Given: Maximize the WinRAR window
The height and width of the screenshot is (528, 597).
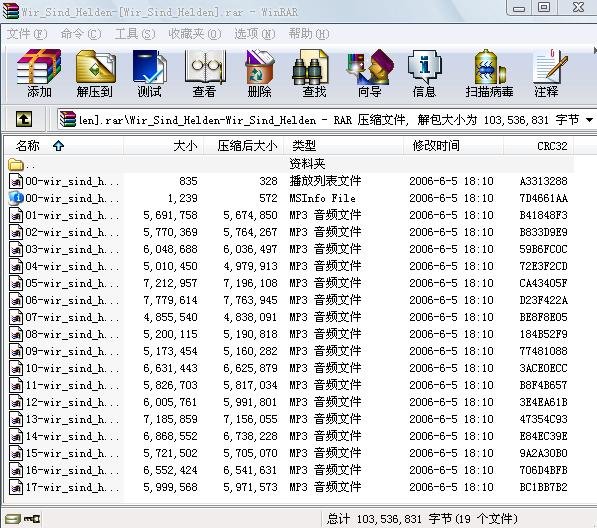Looking at the screenshot, I should coord(544,7).
